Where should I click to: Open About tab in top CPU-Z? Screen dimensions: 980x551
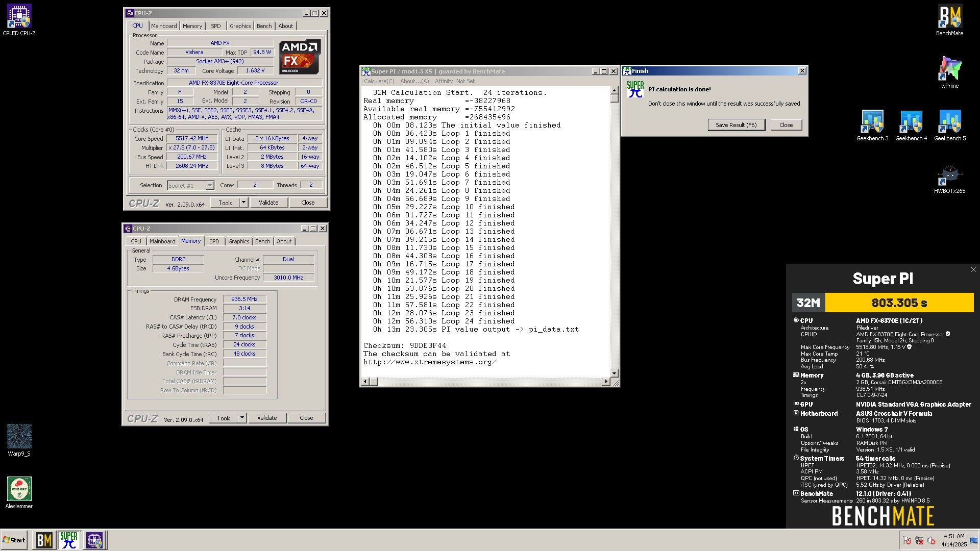(x=286, y=26)
